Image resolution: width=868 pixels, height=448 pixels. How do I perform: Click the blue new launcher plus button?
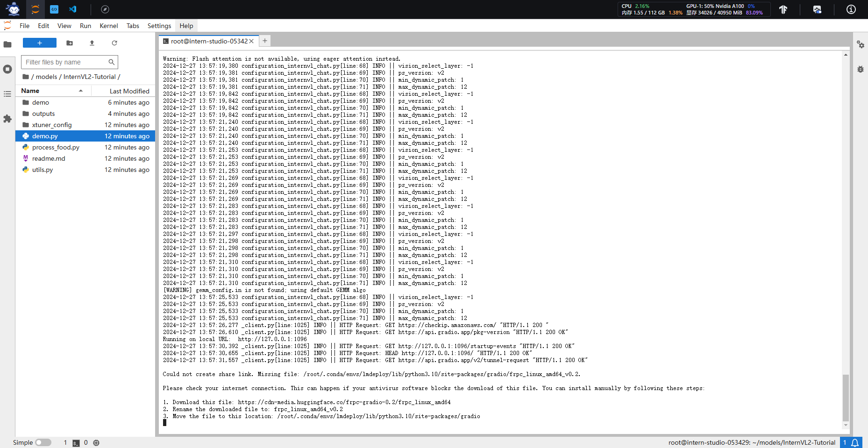(40, 43)
